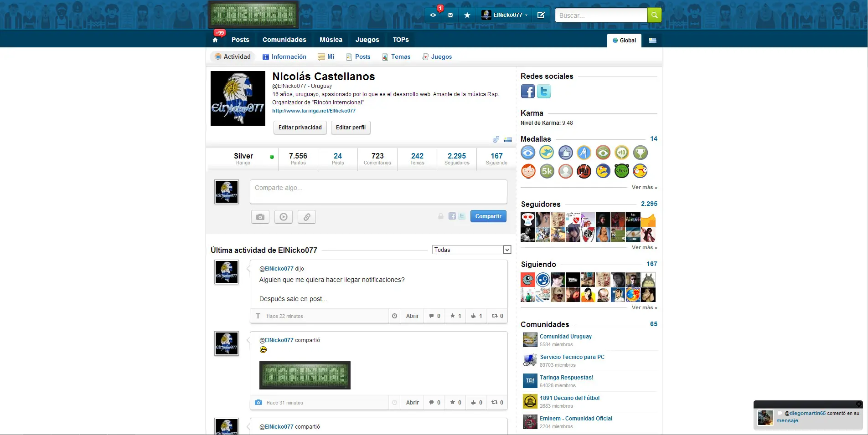Image resolution: width=868 pixels, height=435 pixels.
Task: Open the Música main menu
Action: point(331,40)
